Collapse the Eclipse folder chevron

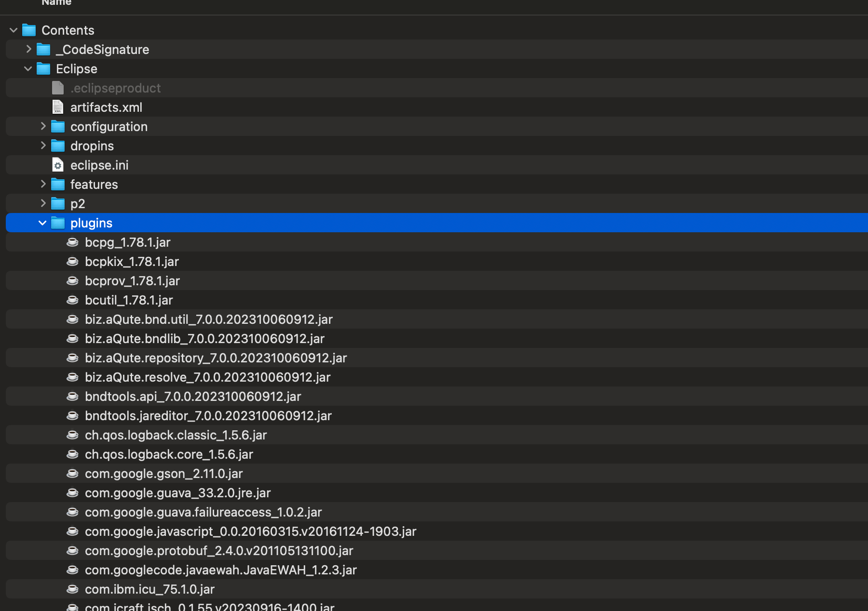pos(28,69)
